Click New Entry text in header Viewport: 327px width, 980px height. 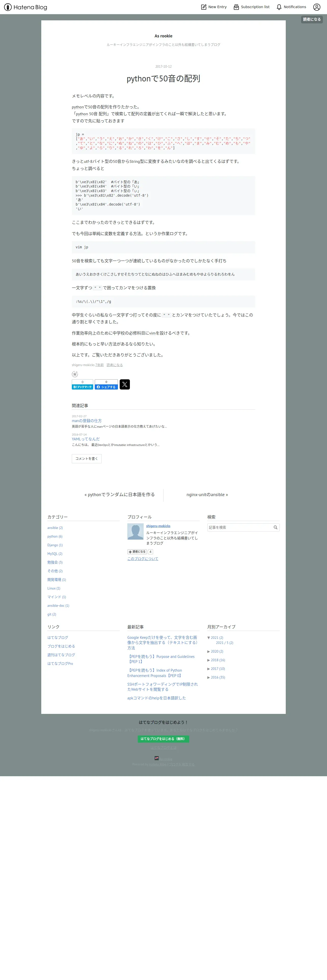[x=217, y=7]
